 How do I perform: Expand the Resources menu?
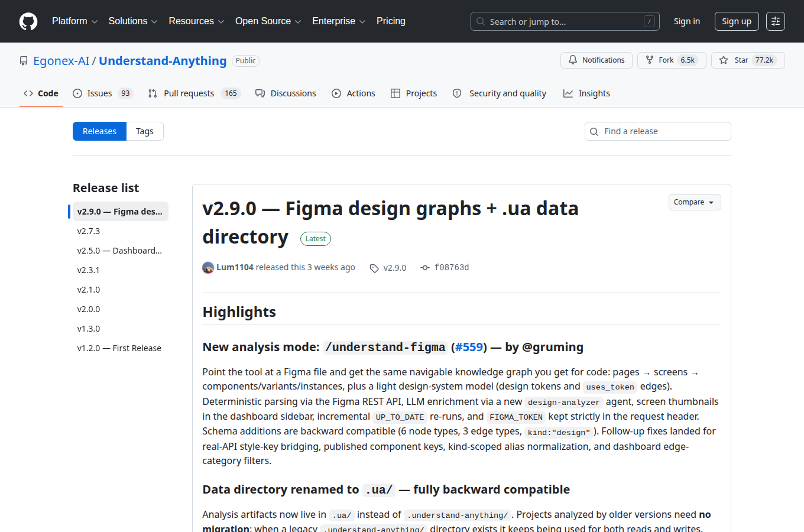[x=197, y=21]
